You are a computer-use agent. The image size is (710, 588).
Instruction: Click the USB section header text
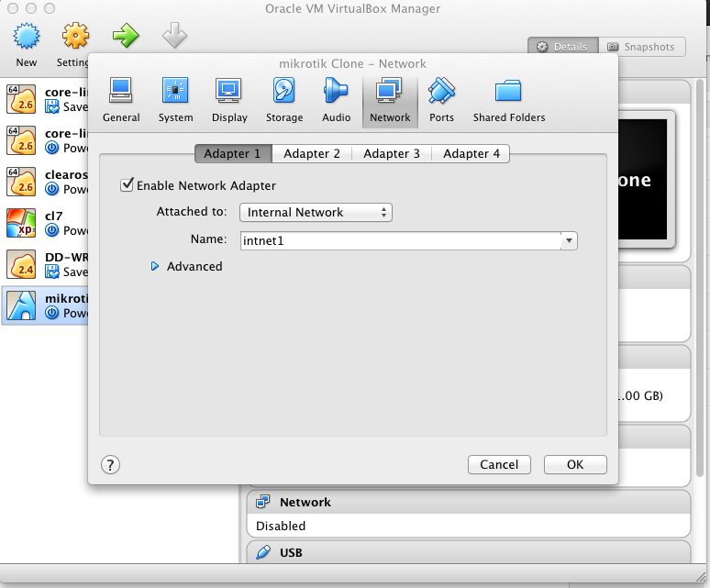point(291,553)
